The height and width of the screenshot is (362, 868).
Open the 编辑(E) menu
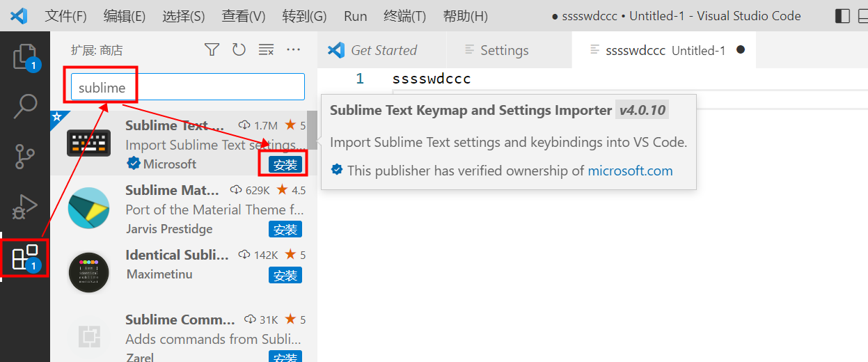(125, 16)
